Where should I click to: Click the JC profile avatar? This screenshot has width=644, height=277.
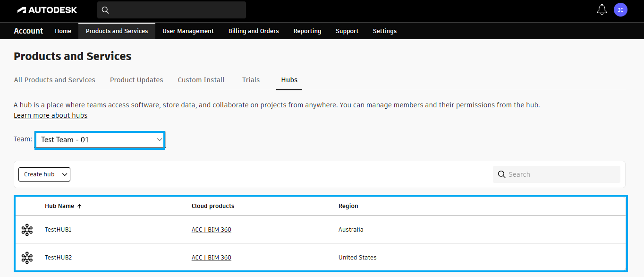pyautogui.click(x=620, y=9)
